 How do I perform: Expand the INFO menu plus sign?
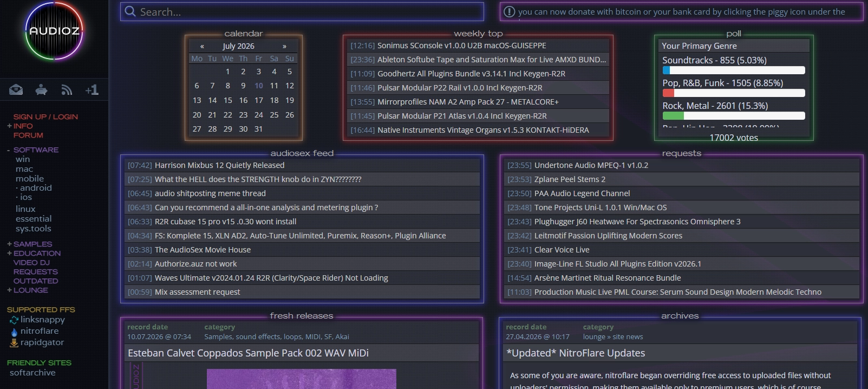click(9, 126)
